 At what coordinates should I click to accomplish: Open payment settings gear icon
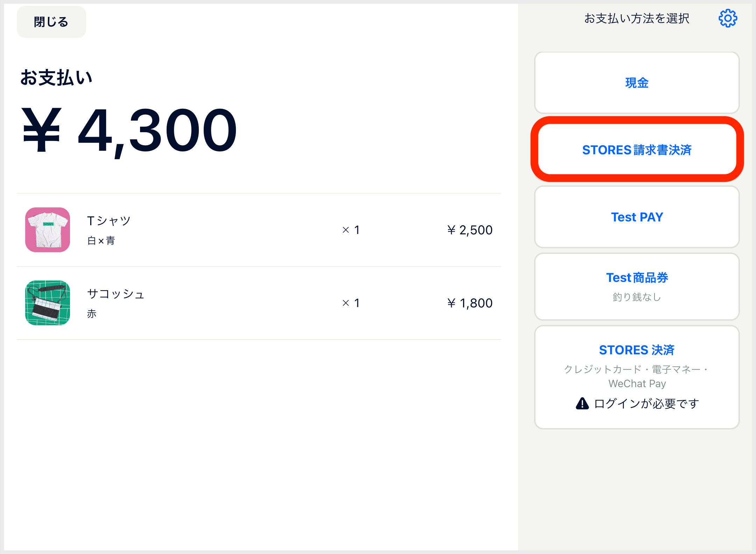pyautogui.click(x=728, y=18)
